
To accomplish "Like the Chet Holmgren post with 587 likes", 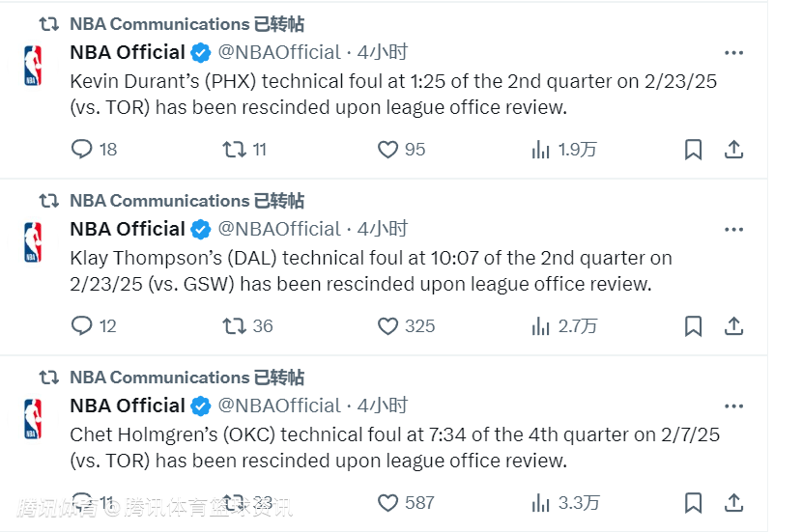I will point(387,503).
